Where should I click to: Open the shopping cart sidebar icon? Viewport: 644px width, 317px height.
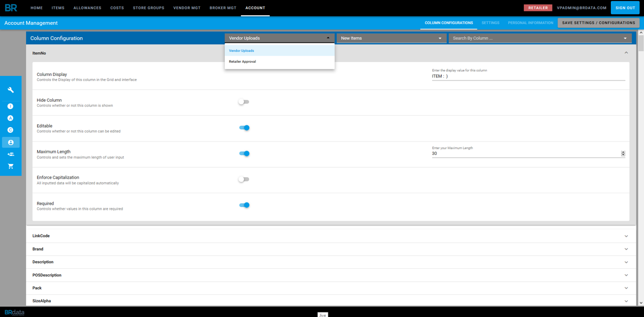[x=11, y=166]
